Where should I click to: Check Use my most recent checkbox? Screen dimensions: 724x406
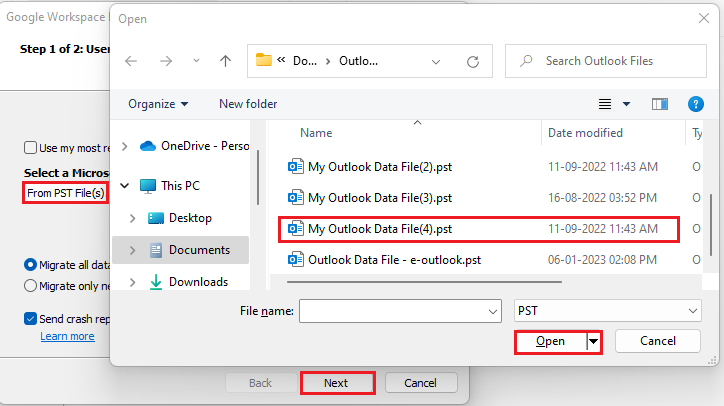coord(30,148)
